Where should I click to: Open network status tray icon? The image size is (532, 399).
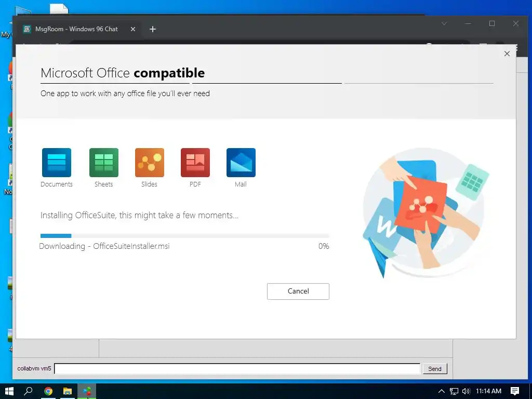tap(454, 391)
